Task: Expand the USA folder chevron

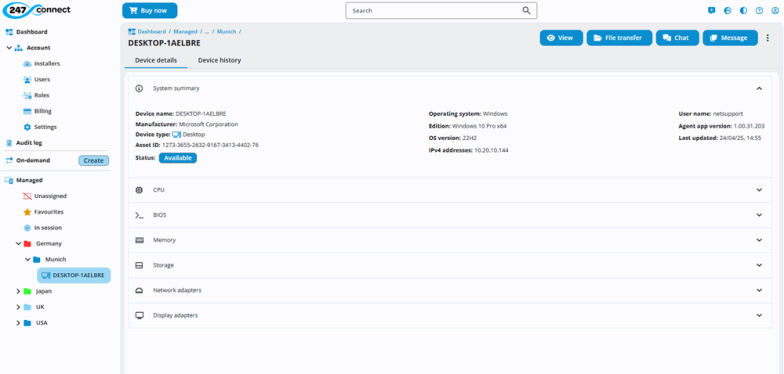Action: pyautogui.click(x=18, y=323)
